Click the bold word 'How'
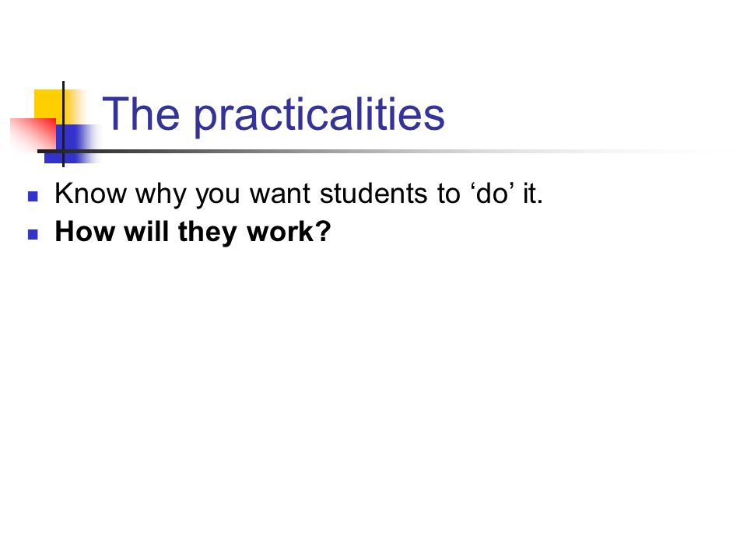This screenshot has width=747, height=560. point(86,232)
